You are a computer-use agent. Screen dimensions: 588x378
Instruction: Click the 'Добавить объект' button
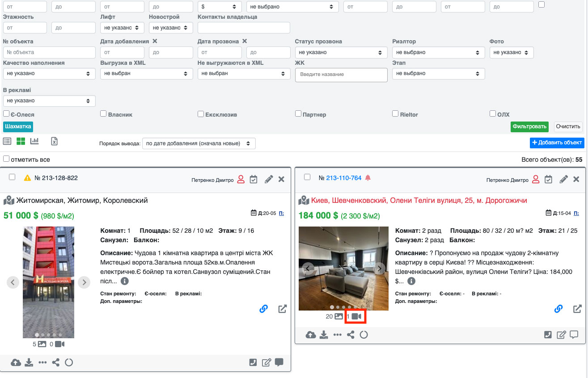(x=557, y=143)
